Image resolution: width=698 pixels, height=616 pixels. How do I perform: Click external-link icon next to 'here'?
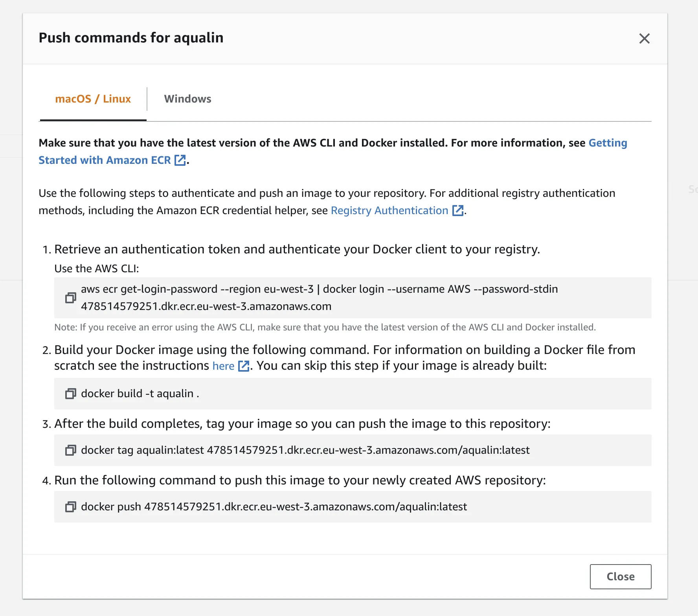(244, 366)
